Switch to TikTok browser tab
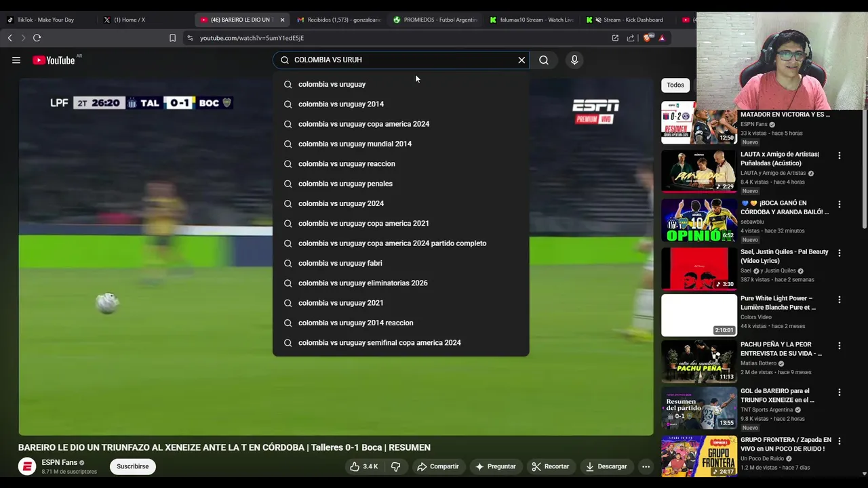This screenshot has width=868, height=488. [47, 20]
